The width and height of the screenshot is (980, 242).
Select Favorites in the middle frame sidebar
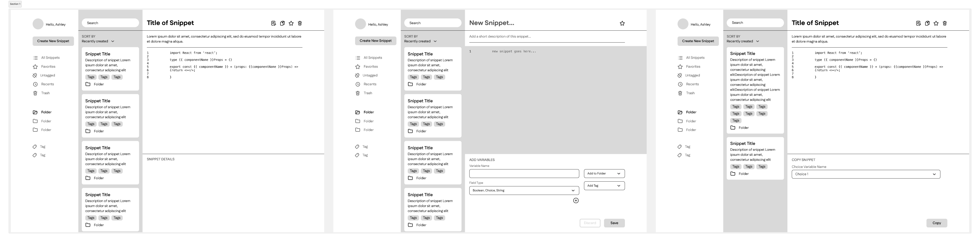click(370, 66)
